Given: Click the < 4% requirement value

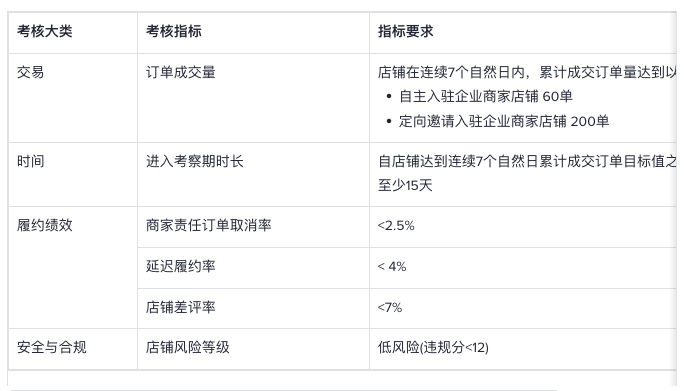Looking at the screenshot, I should [392, 266].
